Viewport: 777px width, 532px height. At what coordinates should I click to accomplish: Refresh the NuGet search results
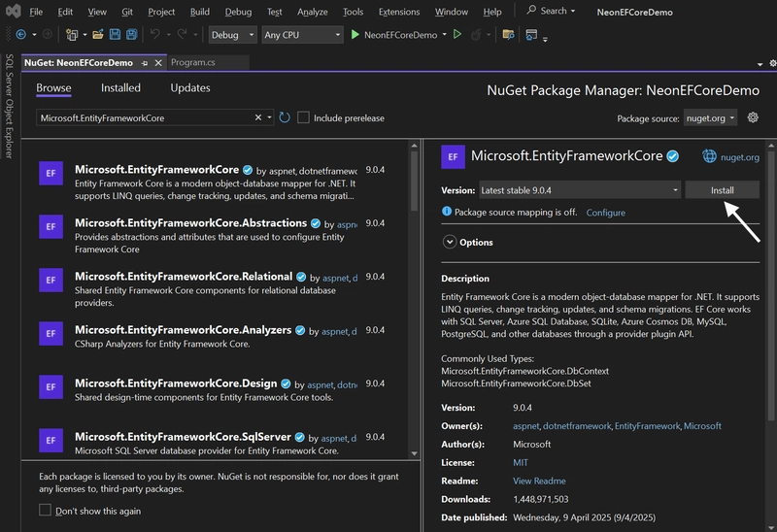285,117
